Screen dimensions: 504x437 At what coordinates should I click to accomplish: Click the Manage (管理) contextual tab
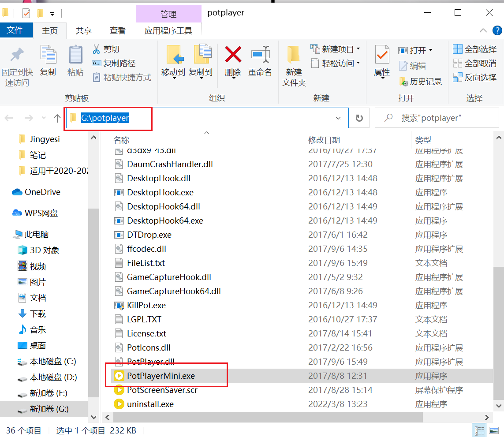pyautogui.click(x=168, y=14)
